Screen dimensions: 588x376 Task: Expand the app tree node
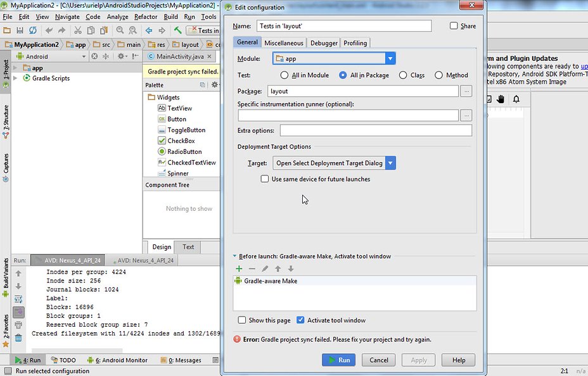click(15, 68)
